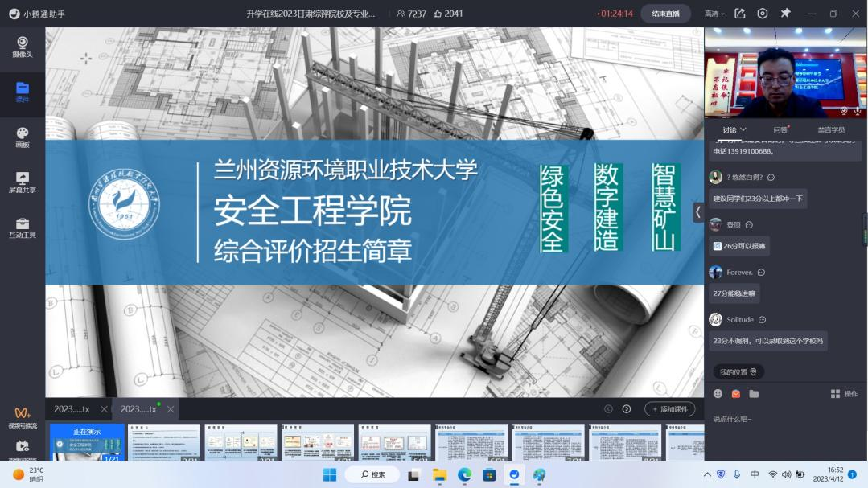Image resolution: width=868 pixels, height=488 pixels.
Task: Open the emoji picker in chat
Action: pos(718,393)
